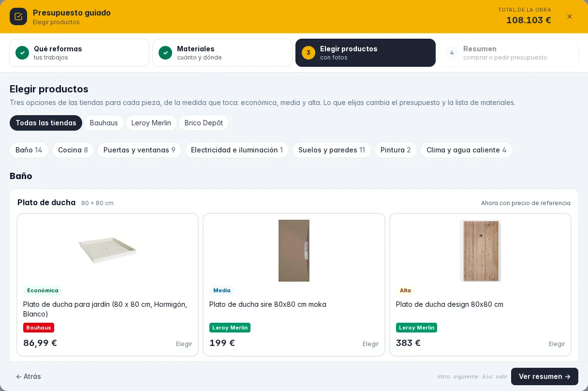Screen dimensions: 588x391
Task: Filter products by Leroy Merlin store
Action: tap(151, 123)
